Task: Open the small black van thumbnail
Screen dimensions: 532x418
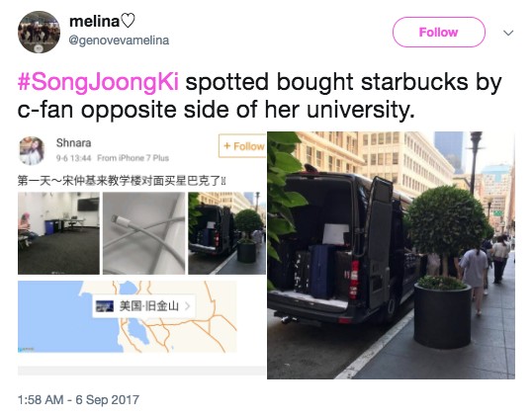Action: (x=227, y=233)
